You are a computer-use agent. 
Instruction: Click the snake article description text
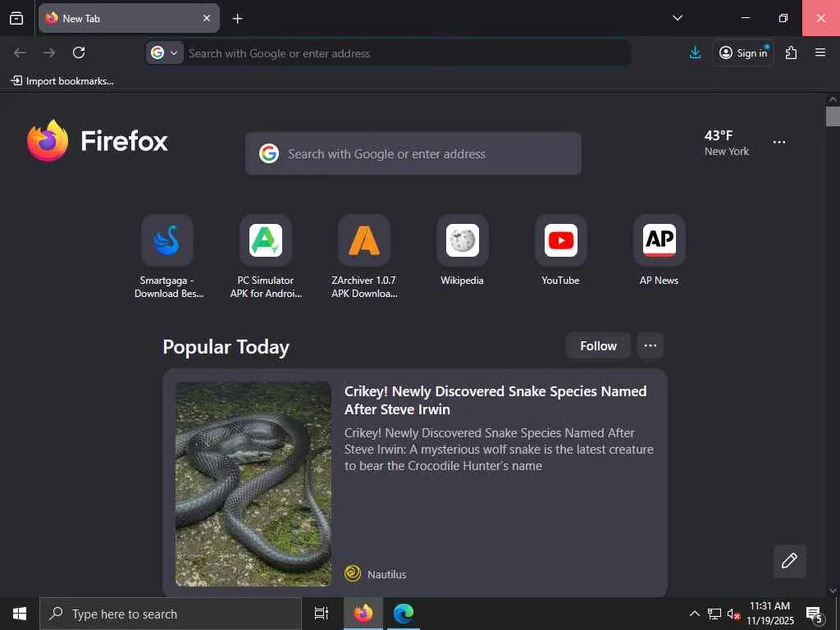[x=498, y=449]
